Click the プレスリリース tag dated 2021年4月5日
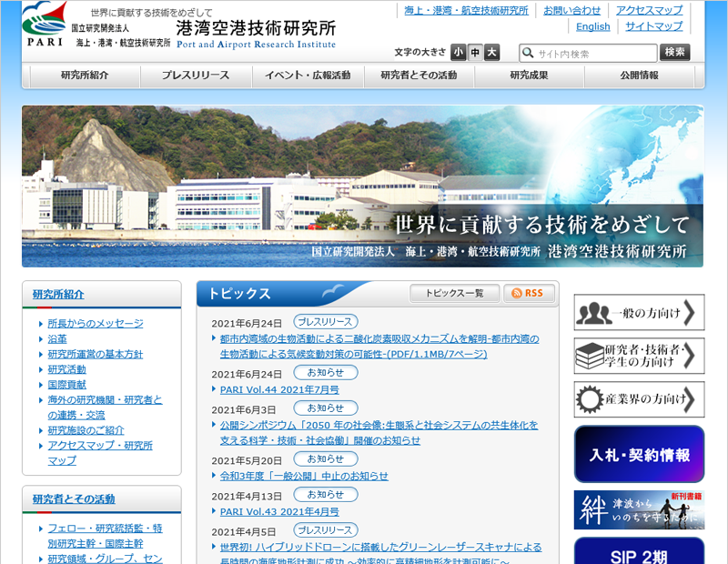This screenshot has width=728, height=564. (326, 530)
